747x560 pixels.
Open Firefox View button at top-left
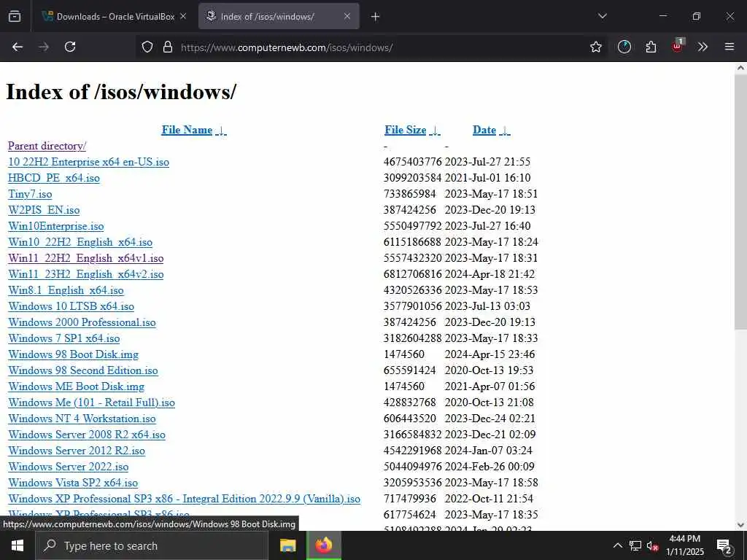pos(15,16)
